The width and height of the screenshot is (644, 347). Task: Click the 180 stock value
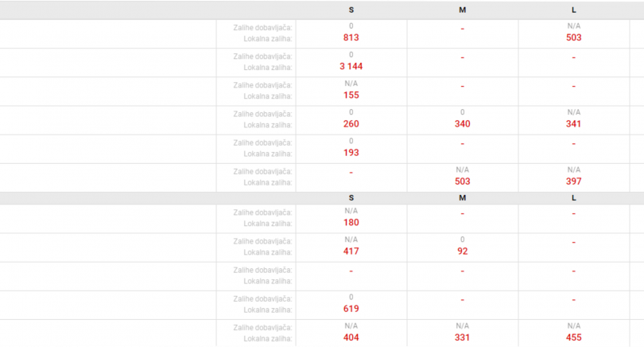(x=351, y=223)
